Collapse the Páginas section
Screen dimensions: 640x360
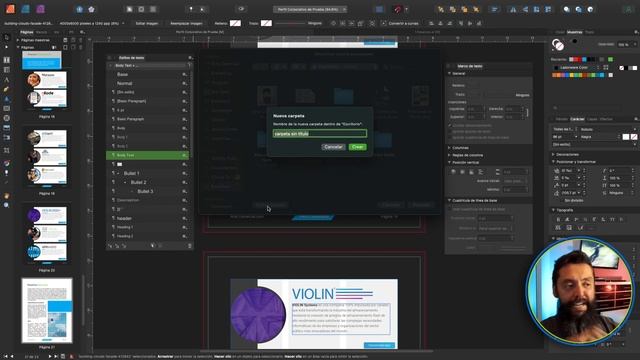pyautogui.click(x=18, y=47)
